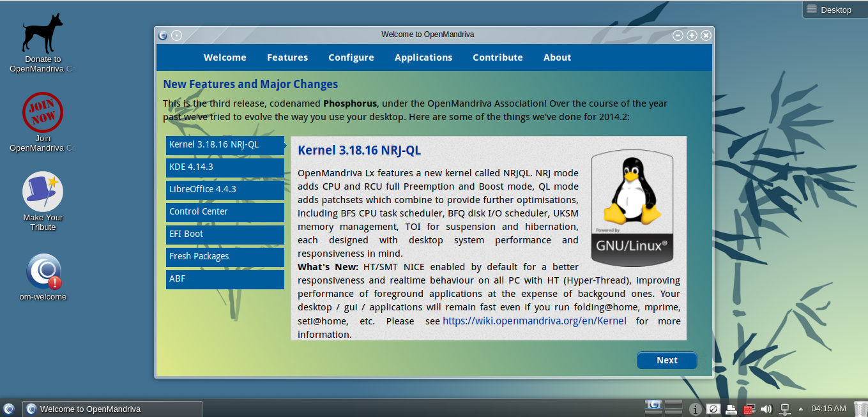Image resolution: width=868 pixels, height=417 pixels.
Task: Open the trash can in the panel
Action: pyautogui.click(x=860, y=409)
